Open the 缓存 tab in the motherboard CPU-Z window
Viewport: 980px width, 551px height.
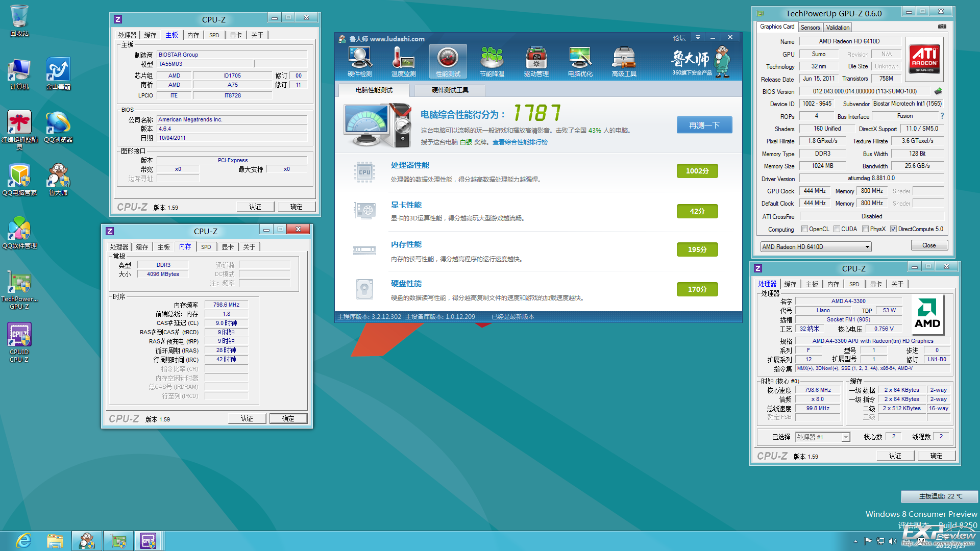tap(150, 35)
